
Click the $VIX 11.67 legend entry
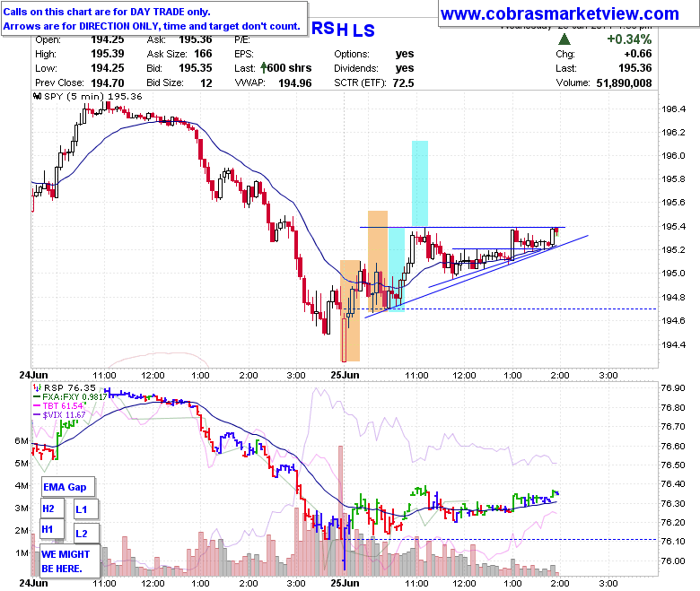click(59, 415)
